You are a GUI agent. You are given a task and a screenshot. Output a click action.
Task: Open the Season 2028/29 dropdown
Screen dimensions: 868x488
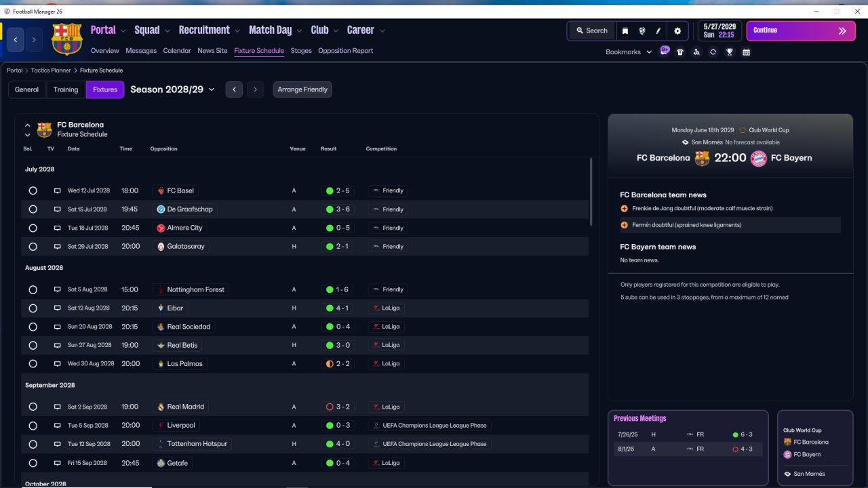[x=172, y=89]
